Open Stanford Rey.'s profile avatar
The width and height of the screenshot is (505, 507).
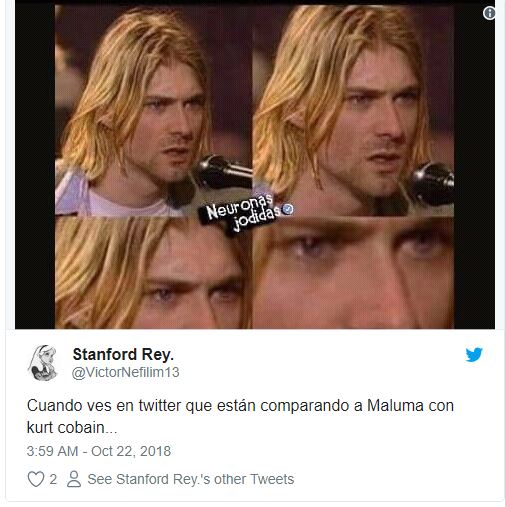click(x=43, y=363)
